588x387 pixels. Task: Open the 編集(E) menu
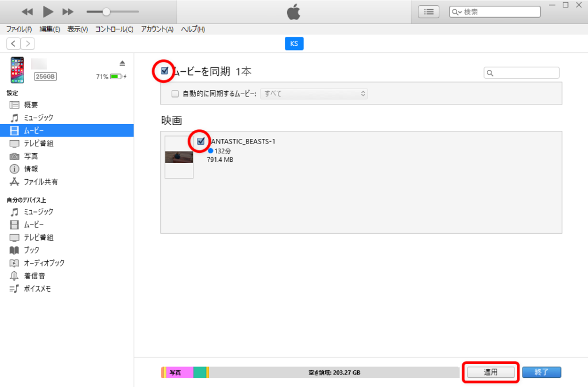click(50, 29)
